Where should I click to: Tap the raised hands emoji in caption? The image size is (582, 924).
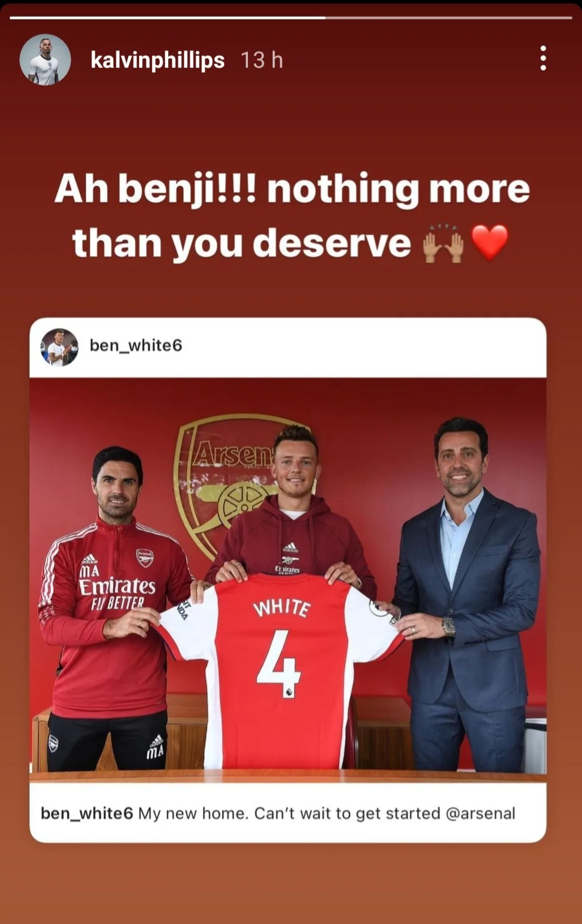click(443, 245)
